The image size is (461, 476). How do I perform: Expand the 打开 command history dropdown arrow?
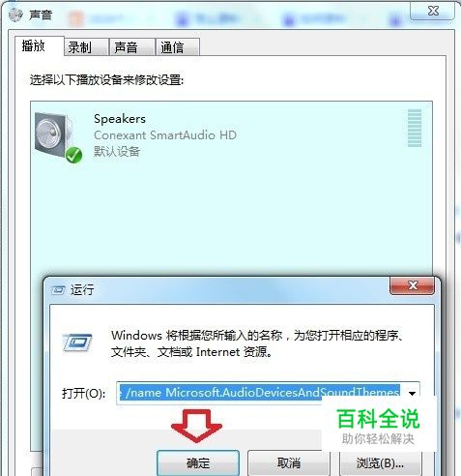click(412, 393)
